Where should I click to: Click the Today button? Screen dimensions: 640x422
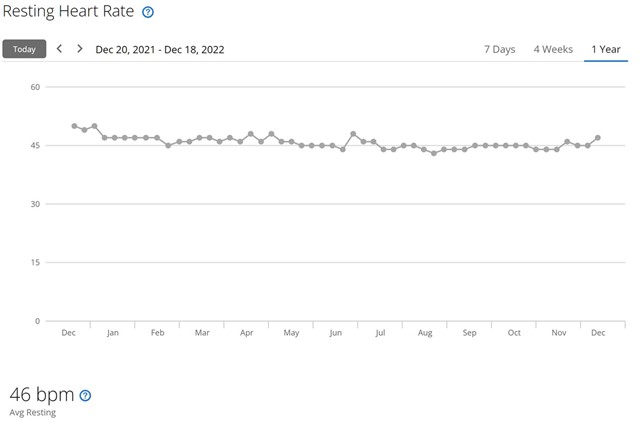(x=24, y=49)
